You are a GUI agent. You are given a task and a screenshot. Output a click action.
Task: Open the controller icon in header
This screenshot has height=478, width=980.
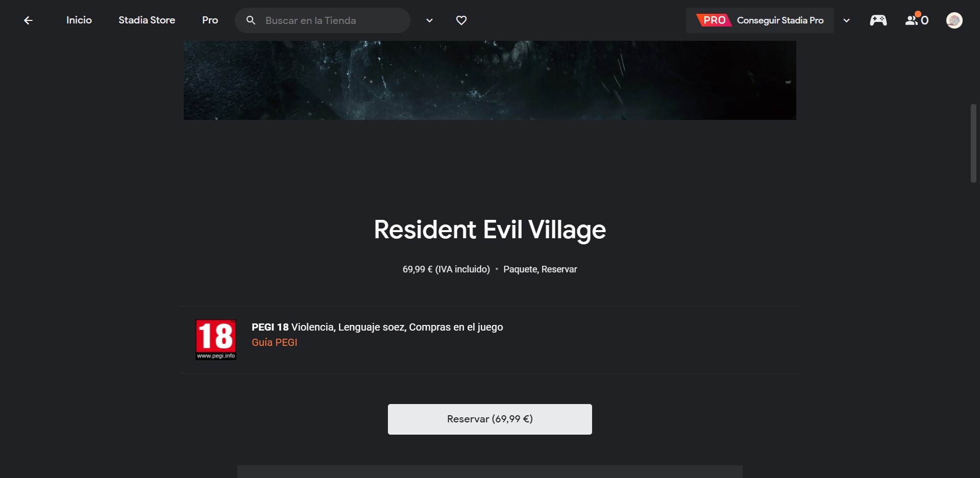878,20
